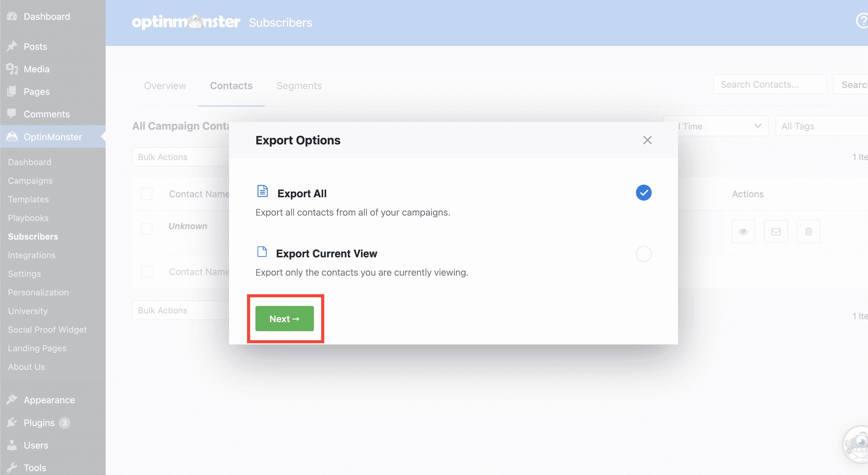Open the Plugins menu icon
The image size is (868, 475).
[x=12, y=422]
